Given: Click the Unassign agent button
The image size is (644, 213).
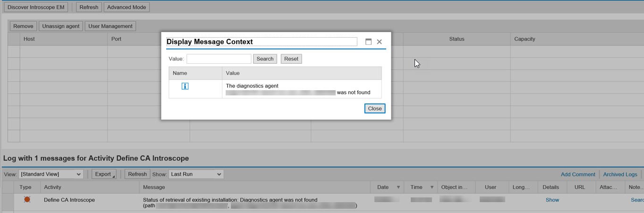Looking at the screenshot, I should coord(61,26).
